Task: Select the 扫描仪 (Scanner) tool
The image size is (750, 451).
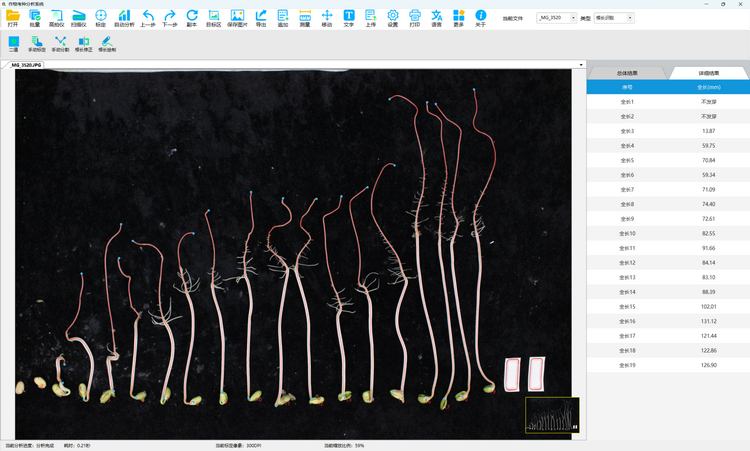Action: (x=78, y=17)
